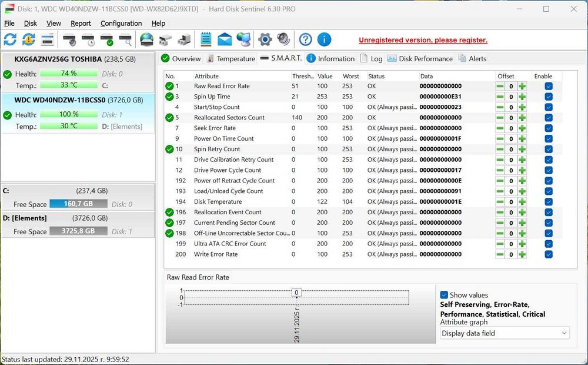Click the blue question mark help icon
This screenshot has width=588, height=365.
tap(306, 39)
